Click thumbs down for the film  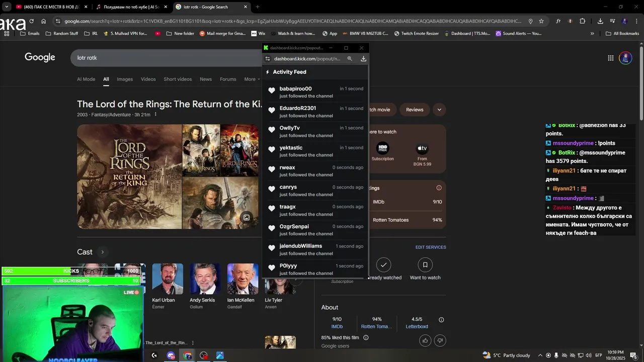pyautogui.click(x=440, y=340)
